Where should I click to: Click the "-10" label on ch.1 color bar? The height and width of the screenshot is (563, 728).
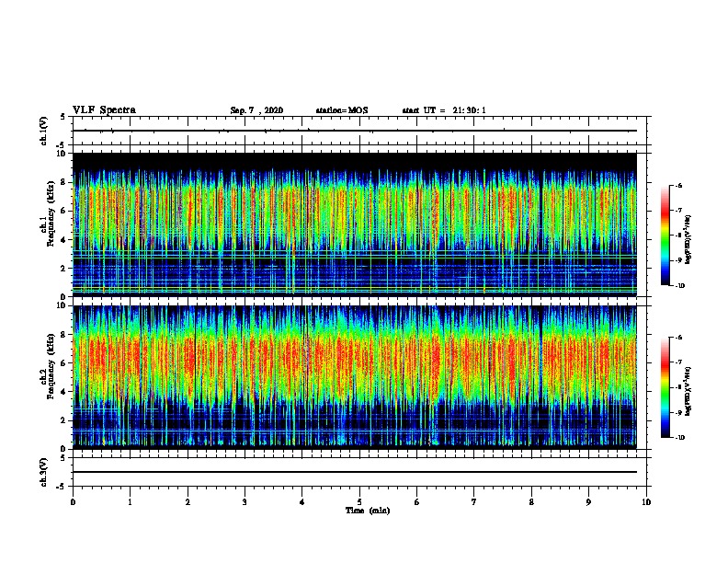(x=679, y=286)
